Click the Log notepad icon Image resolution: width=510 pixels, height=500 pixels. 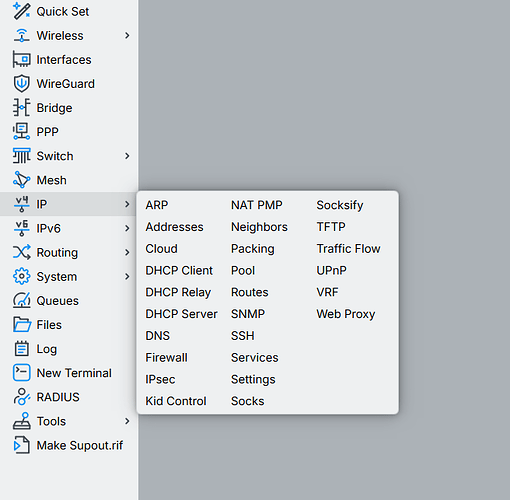pos(21,349)
